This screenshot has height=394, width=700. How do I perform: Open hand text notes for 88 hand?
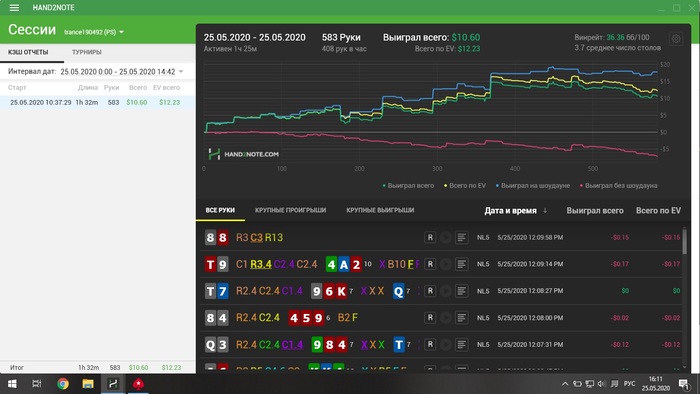click(x=462, y=237)
